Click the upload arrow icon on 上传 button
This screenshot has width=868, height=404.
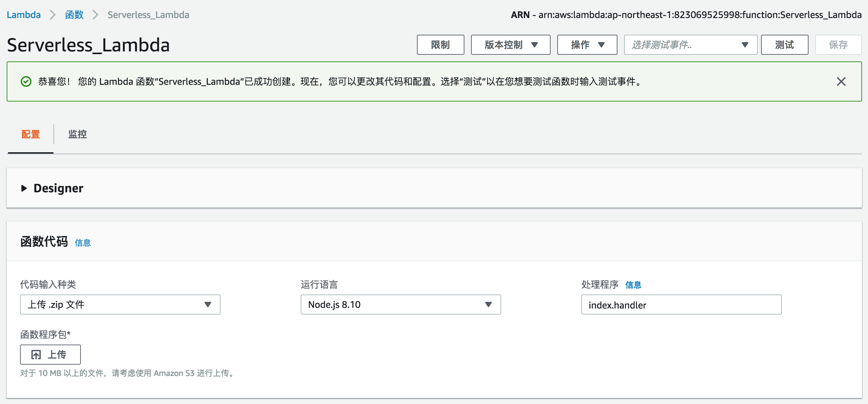tap(36, 355)
